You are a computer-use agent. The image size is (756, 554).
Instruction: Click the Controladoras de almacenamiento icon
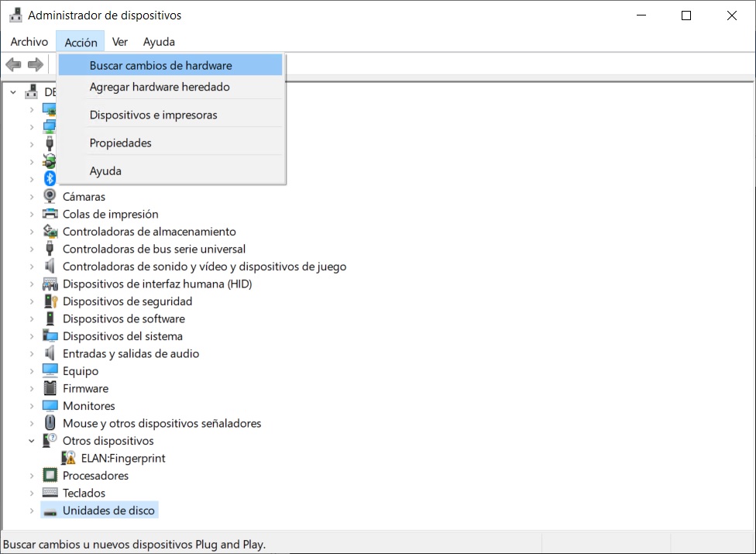pyautogui.click(x=50, y=231)
